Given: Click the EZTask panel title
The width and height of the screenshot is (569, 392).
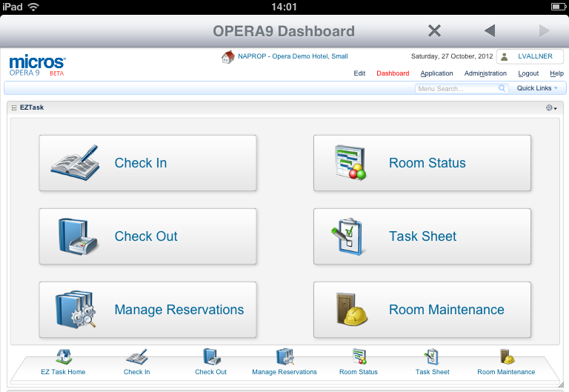Looking at the screenshot, I should [32, 107].
